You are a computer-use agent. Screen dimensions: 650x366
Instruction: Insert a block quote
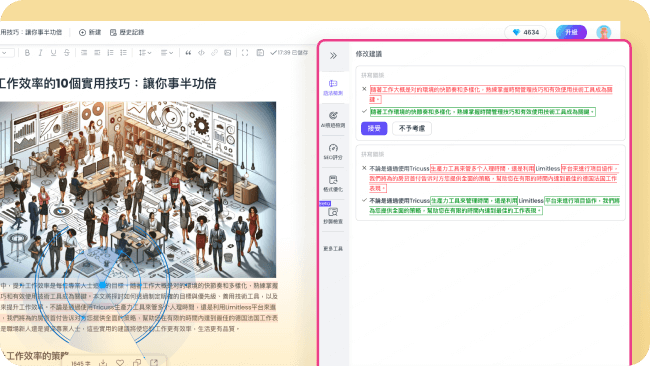(x=188, y=53)
